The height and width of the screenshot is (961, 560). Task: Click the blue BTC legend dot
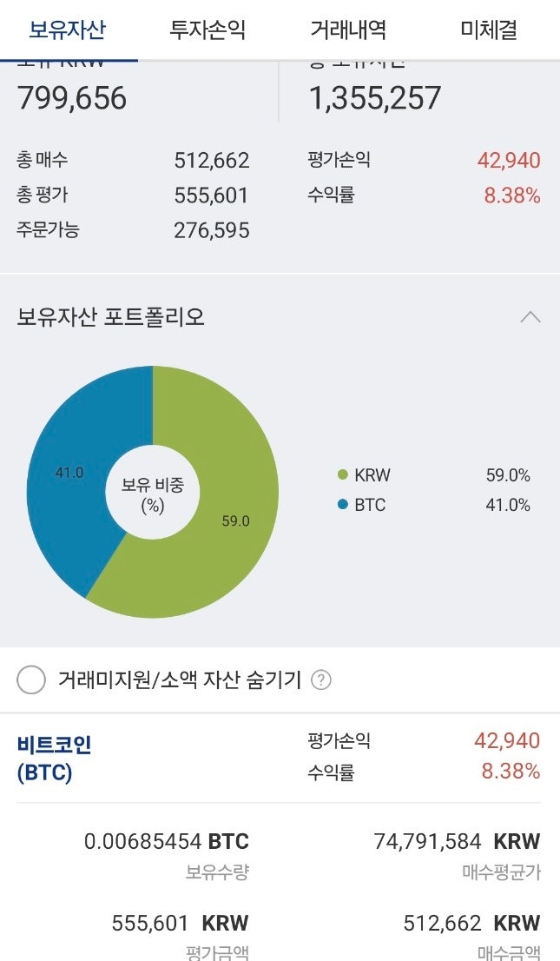pyautogui.click(x=343, y=505)
